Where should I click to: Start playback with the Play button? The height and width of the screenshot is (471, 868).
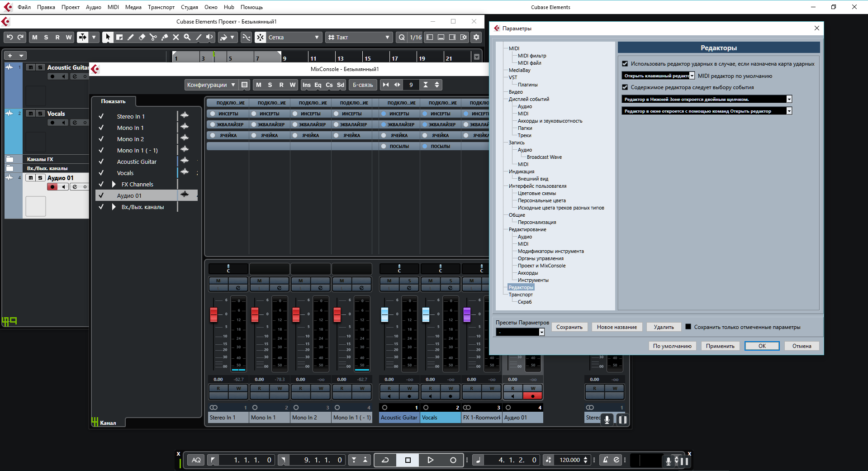430,460
